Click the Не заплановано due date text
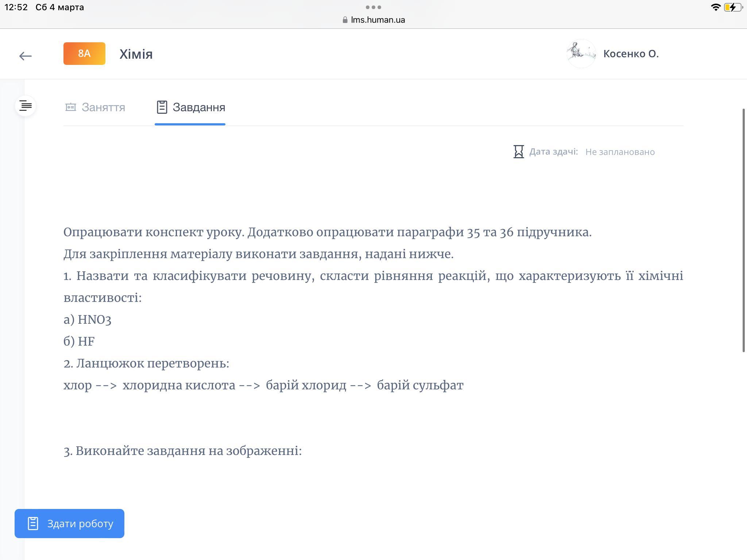The image size is (747, 560). click(x=620, y=152)
